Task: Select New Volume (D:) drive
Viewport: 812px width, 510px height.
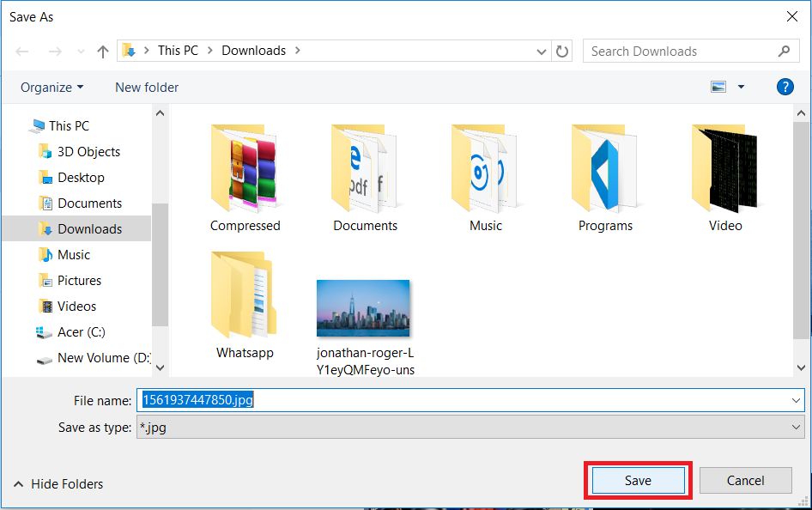Action: pyautogui.click(x=104, y=358)
